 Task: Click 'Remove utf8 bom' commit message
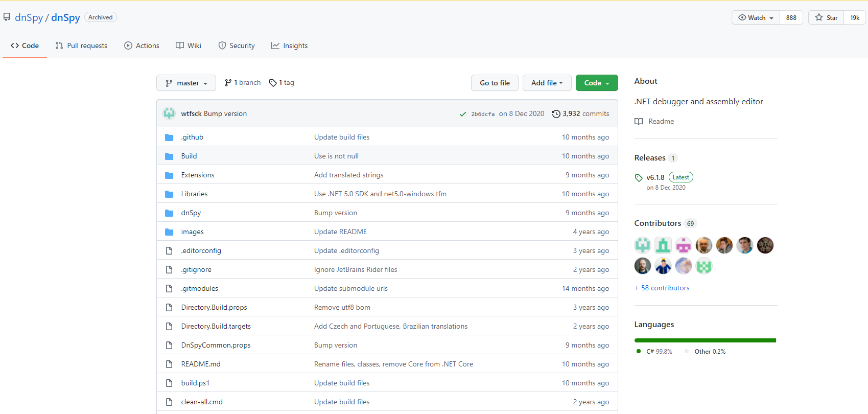(342, 308)
